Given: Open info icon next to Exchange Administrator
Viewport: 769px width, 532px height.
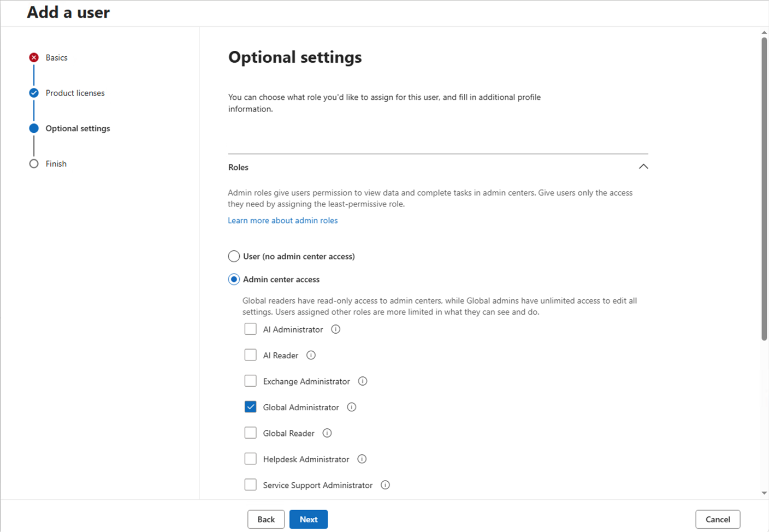Looking at the screenshot, I should [x=363, y=381].
